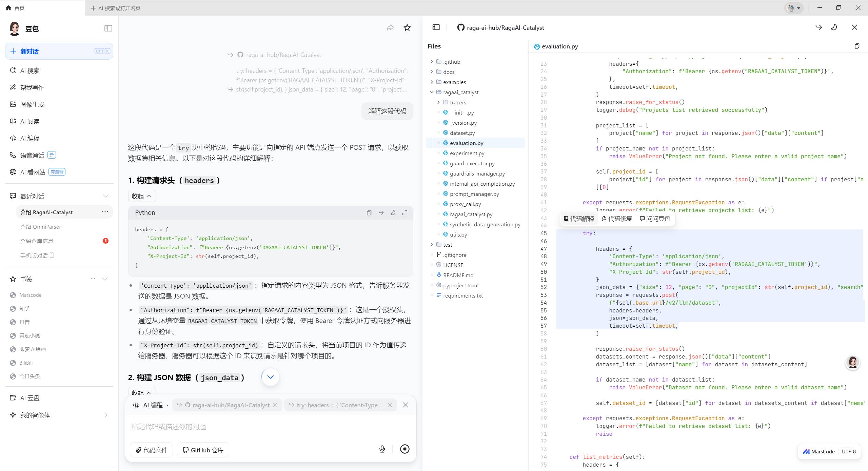Copy evaluation.py contents icon
The width and height of the screenshot is (868, 471).
tap(857, 46)
